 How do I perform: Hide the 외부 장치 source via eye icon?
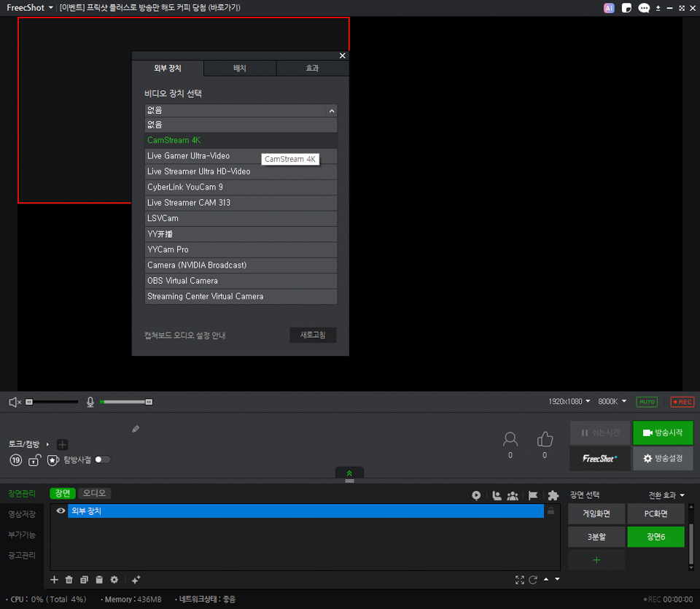(61, 511)
